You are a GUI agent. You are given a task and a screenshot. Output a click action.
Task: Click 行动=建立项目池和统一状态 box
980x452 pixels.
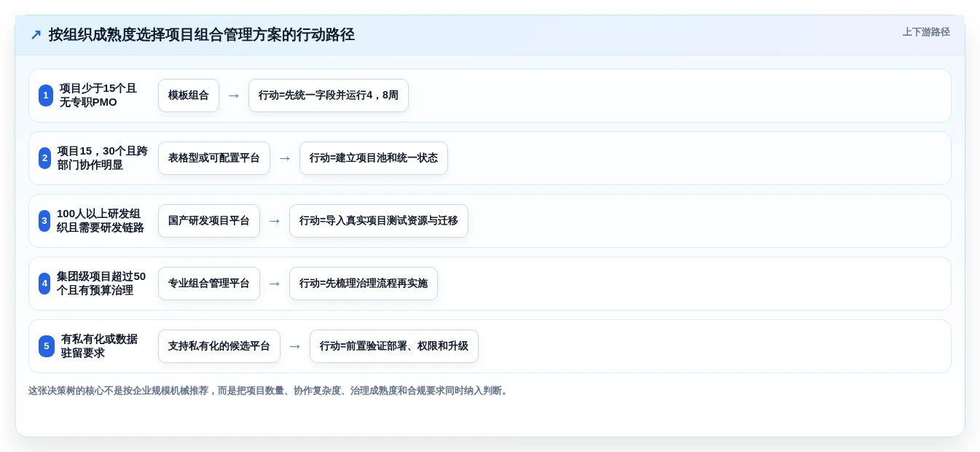[374, 158]
